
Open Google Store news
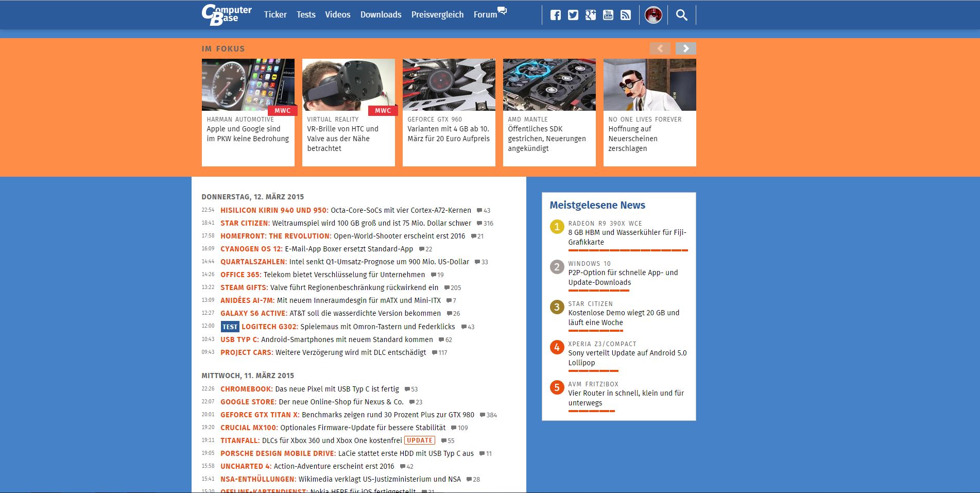pos(312,402)
